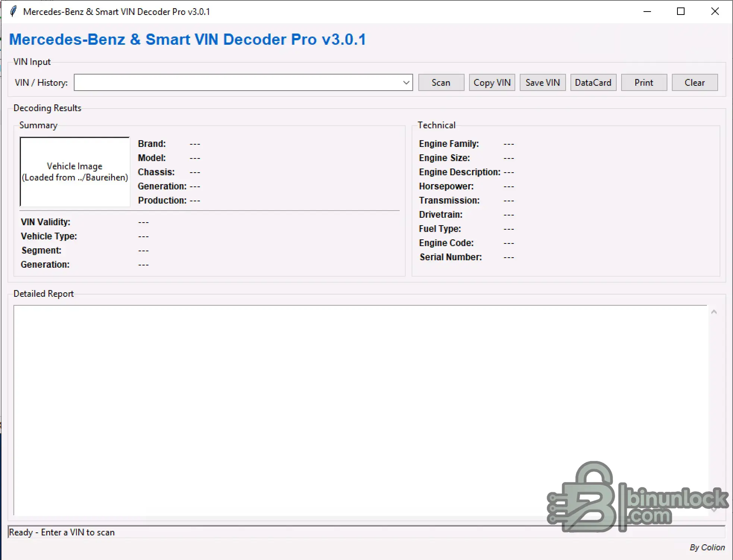The image size is (733, 560).
Task: Save the VIN using Save VIN
Action: 542,82
